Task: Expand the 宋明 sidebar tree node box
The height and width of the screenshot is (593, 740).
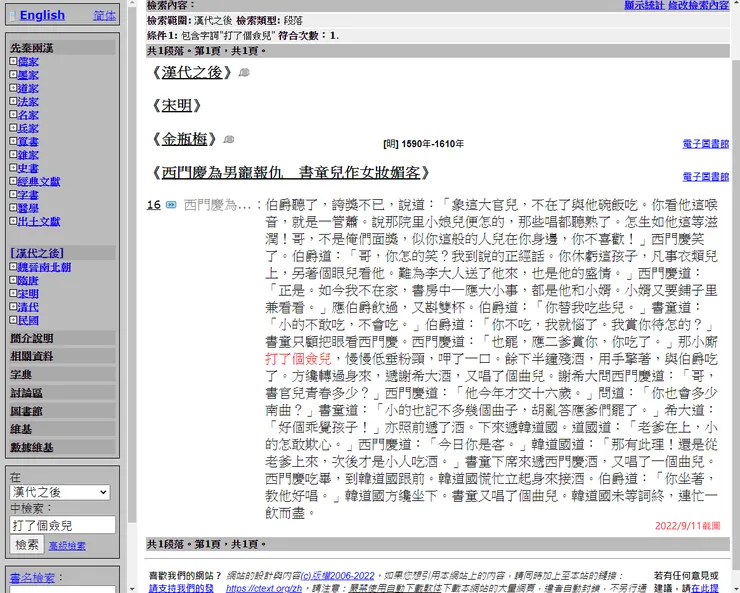Action: click(13, 293)
